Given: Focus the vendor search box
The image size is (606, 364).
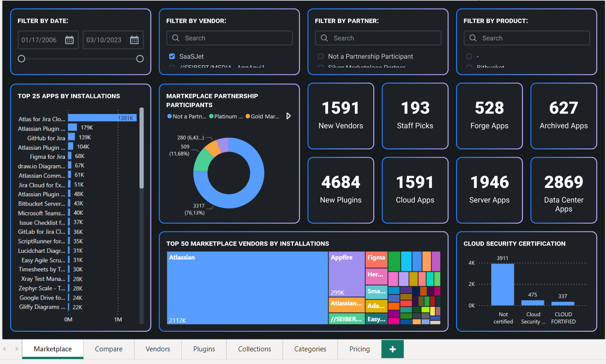Looking at the screenshot, I should coord(229,38).
